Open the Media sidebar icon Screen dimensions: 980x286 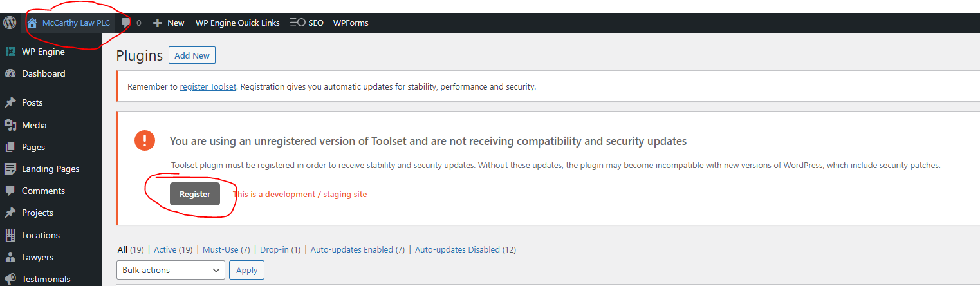tap(10, 125)
